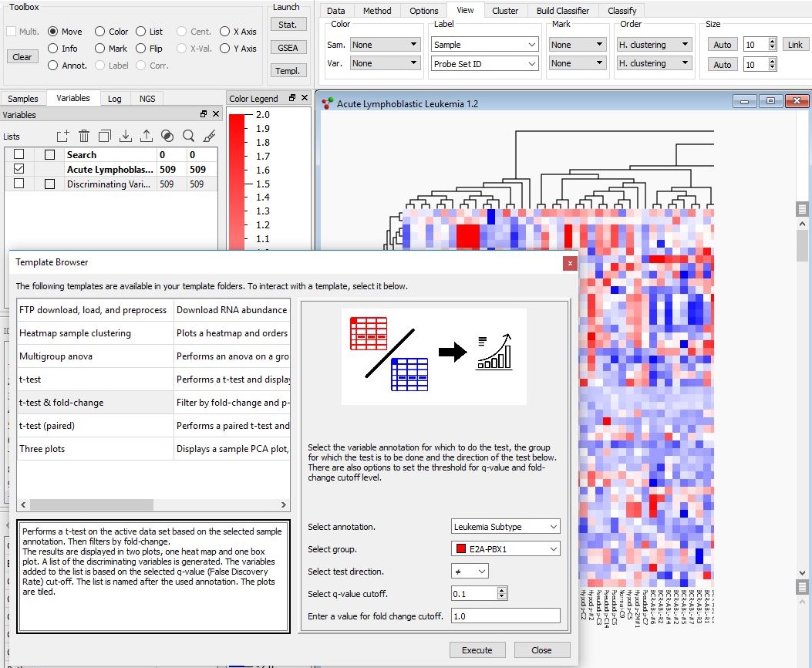812x668 pixels.
Task: Click the create new list icon
Action: point(62,136)
